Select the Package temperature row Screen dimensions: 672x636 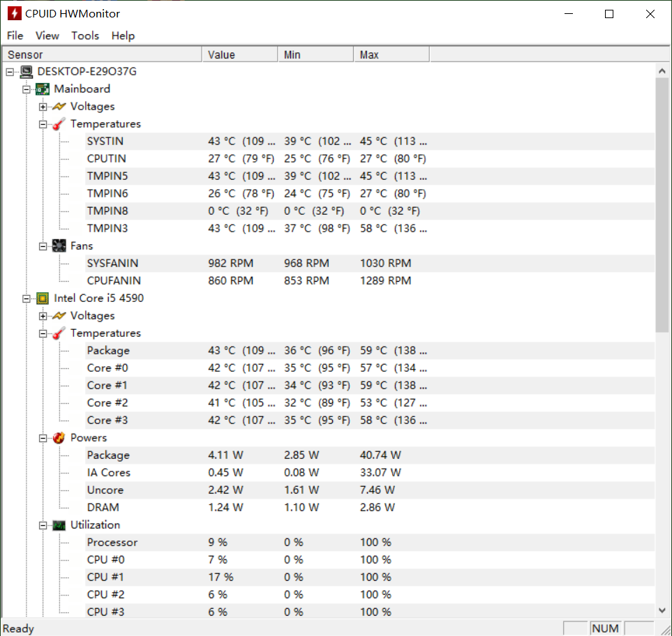370,350
